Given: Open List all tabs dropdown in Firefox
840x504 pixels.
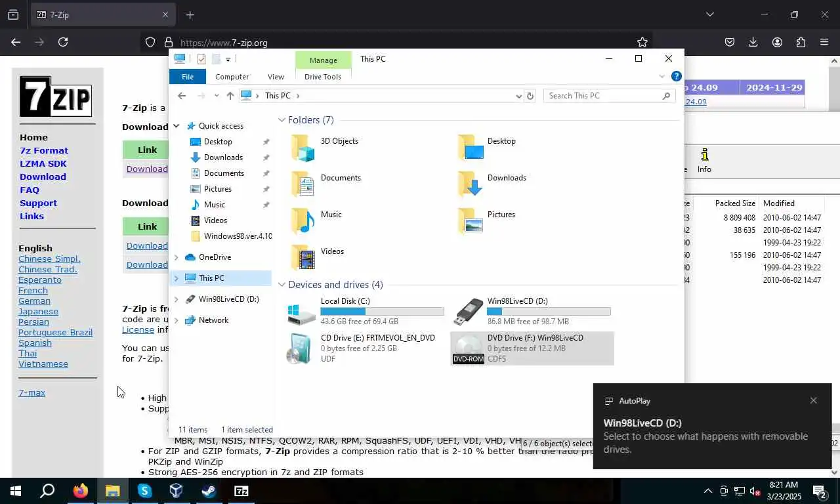Looking at the screenshot, I should coord(709,14).
